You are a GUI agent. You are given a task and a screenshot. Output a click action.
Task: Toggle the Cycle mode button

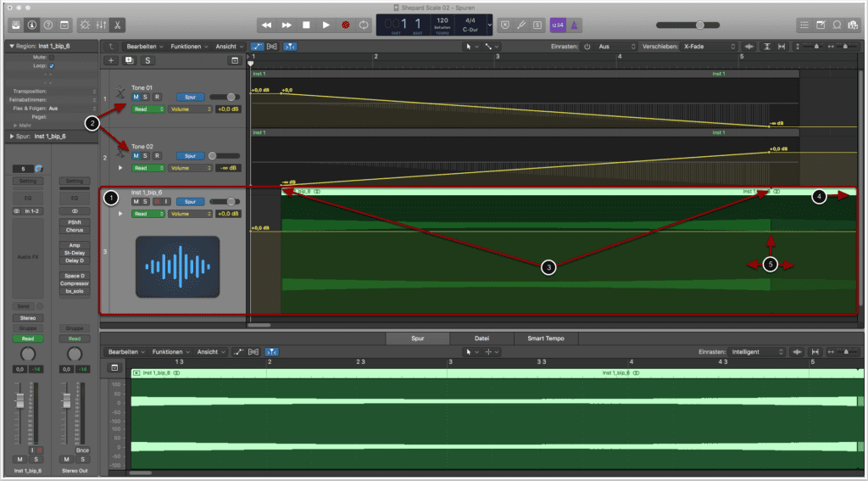[364, 25]
